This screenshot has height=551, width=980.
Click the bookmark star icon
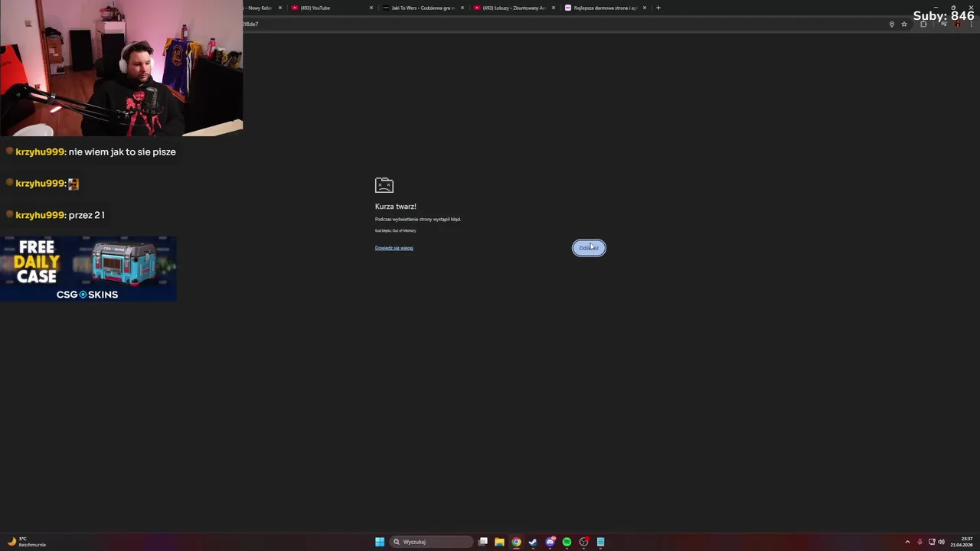pyautogui.click(x=904, y=24)
